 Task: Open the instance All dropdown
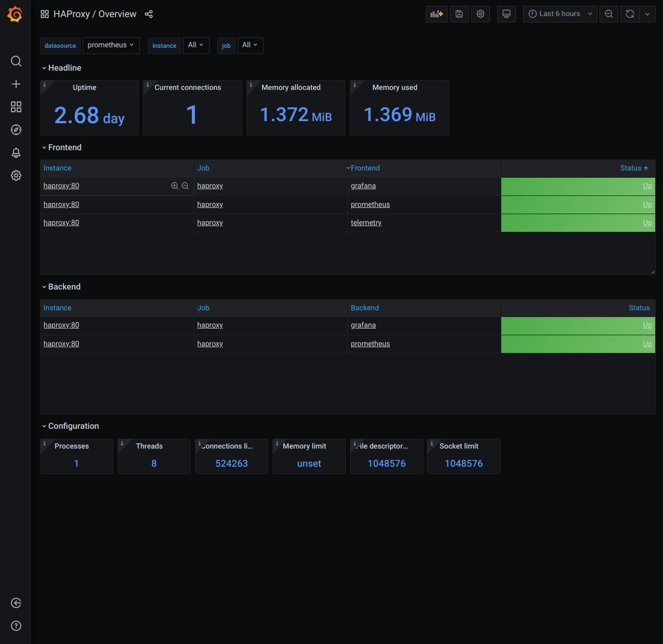pyautogui.click(x=196, y=45)
